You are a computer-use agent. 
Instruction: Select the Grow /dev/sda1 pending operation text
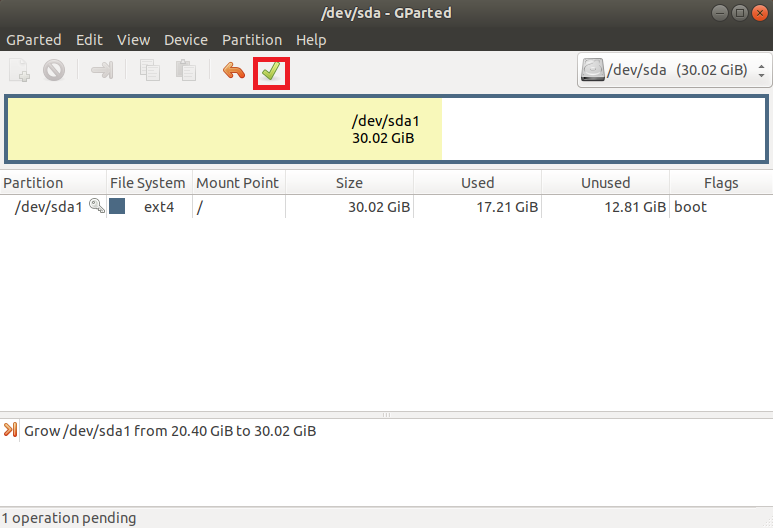170,431
